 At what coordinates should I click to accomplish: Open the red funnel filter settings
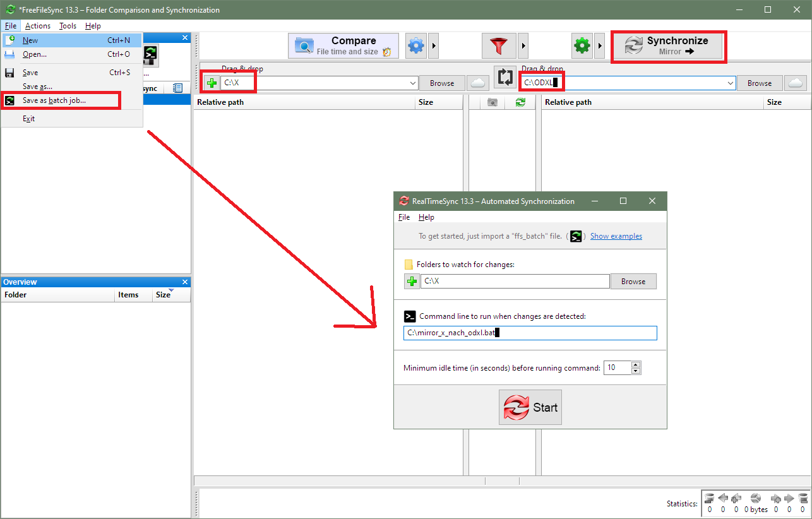coord(499,46)
